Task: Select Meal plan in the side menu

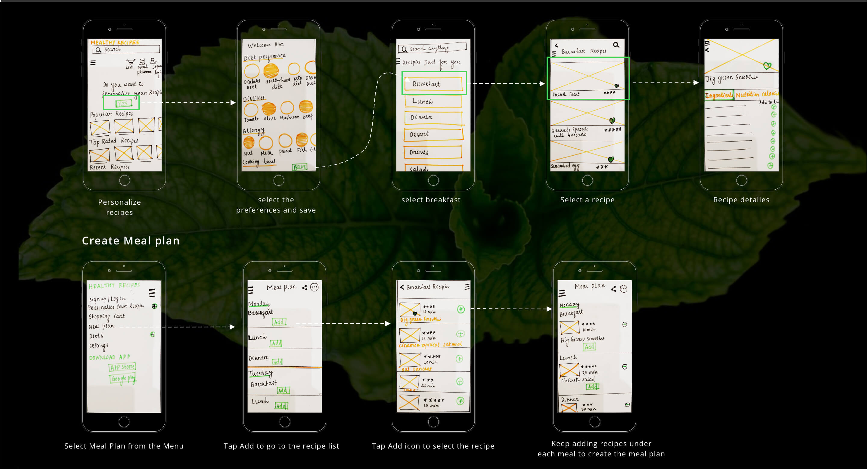Action: point(101,326)
